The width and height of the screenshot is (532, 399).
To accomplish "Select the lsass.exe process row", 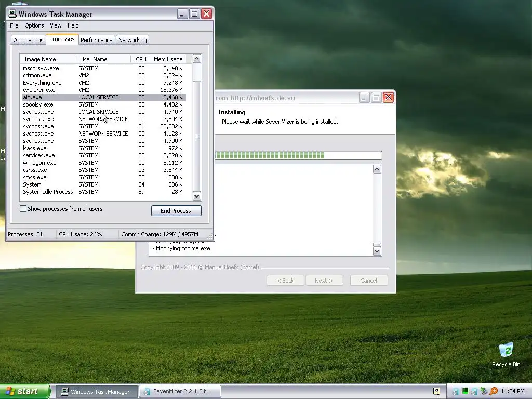I will 104,148.
